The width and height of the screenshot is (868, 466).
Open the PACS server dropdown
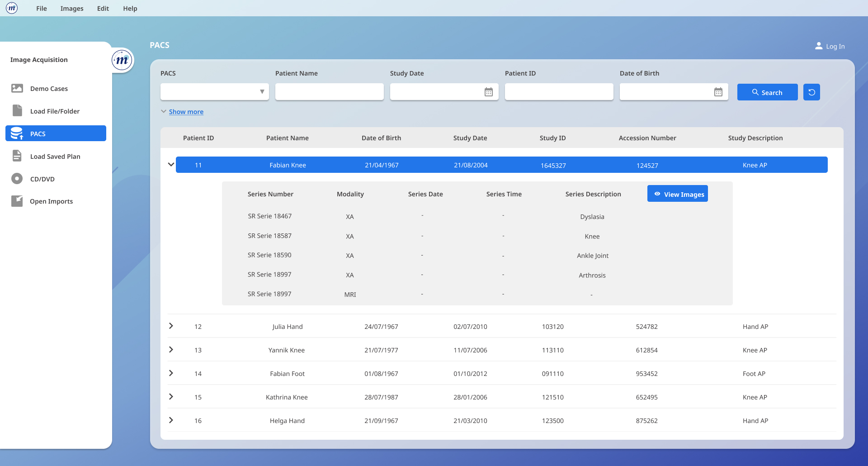click(215, 92)
